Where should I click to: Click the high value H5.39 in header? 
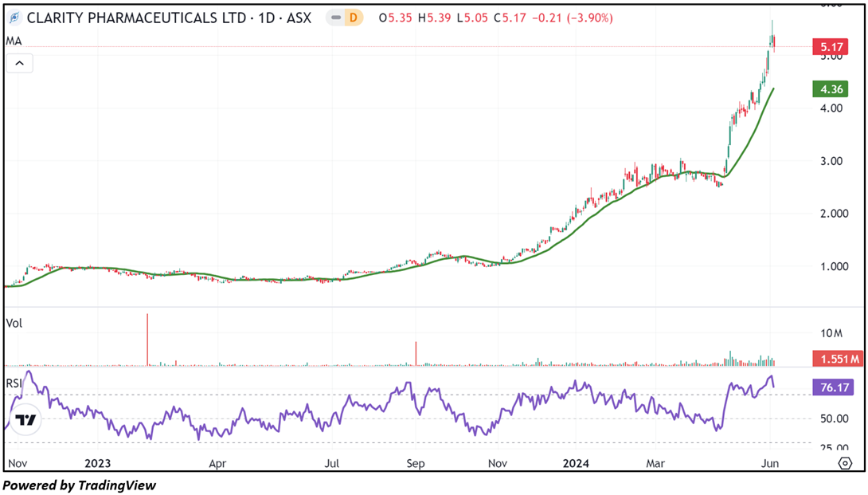tap(435, 18)
